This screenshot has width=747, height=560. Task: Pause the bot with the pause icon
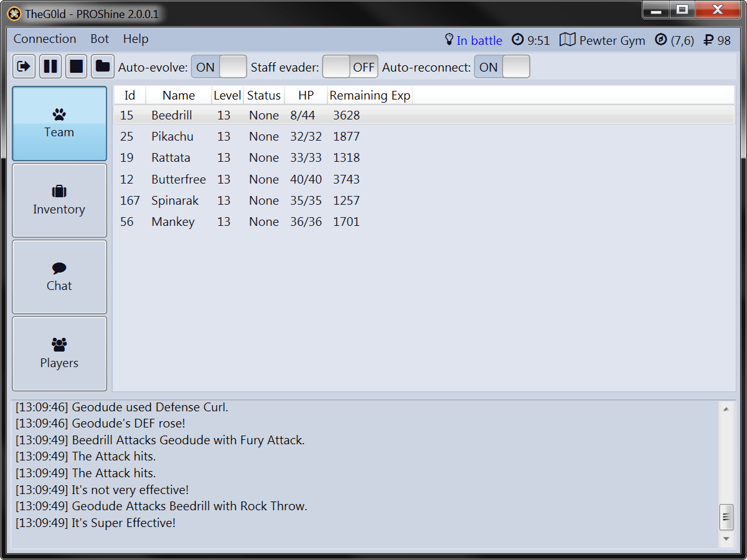pyautogui.click(x=50, y=67)
